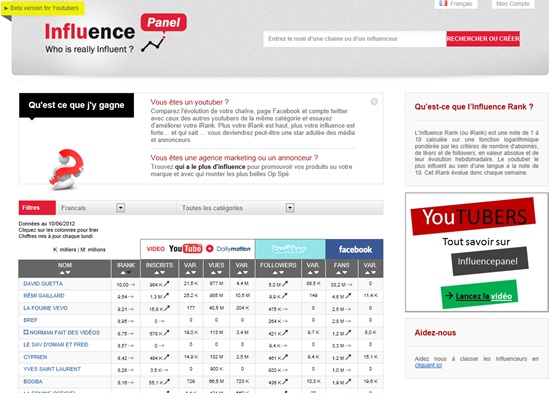Close the info box with the X icon
The width and height of the screenshot is (554, 399).
click(x=374, y=102)
